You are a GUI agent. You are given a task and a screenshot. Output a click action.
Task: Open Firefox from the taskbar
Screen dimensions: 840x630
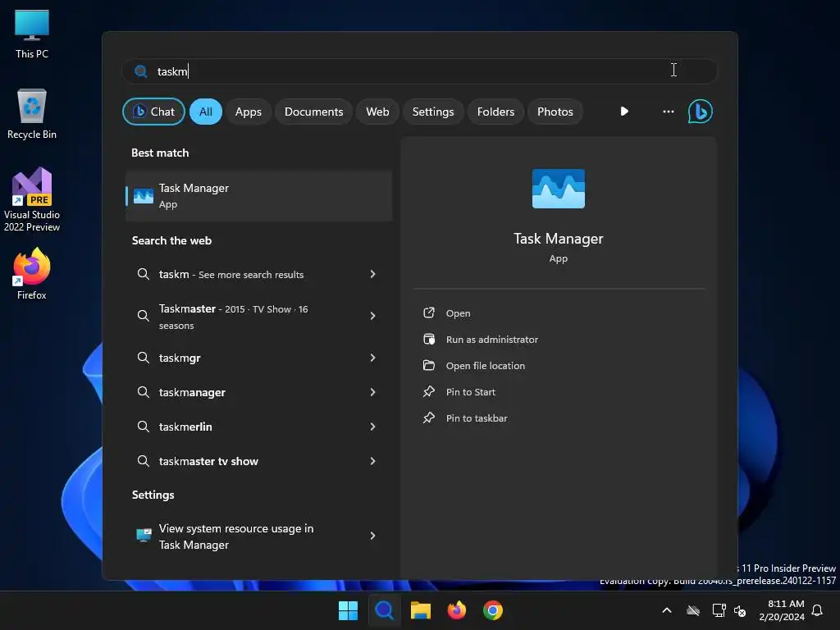pyautogui.click(x=456, y=610)
